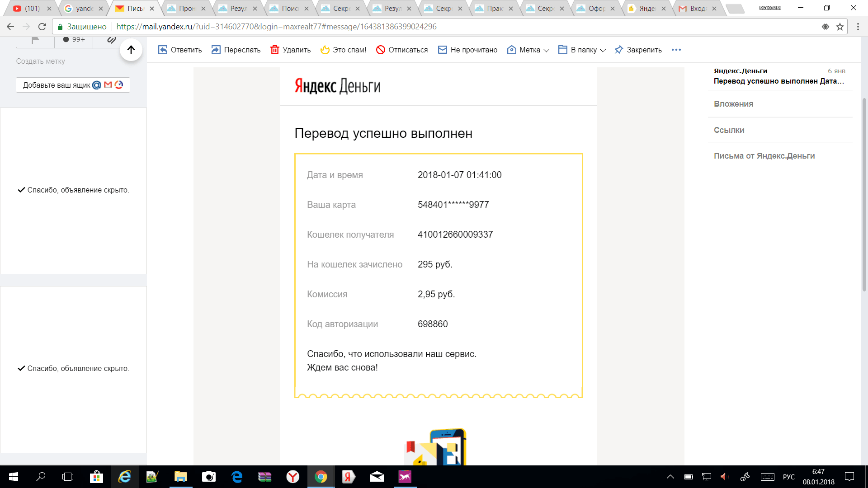Switch to the Офор browser tab
Viewport: 868px width, 488px height.
coord(596,9)
